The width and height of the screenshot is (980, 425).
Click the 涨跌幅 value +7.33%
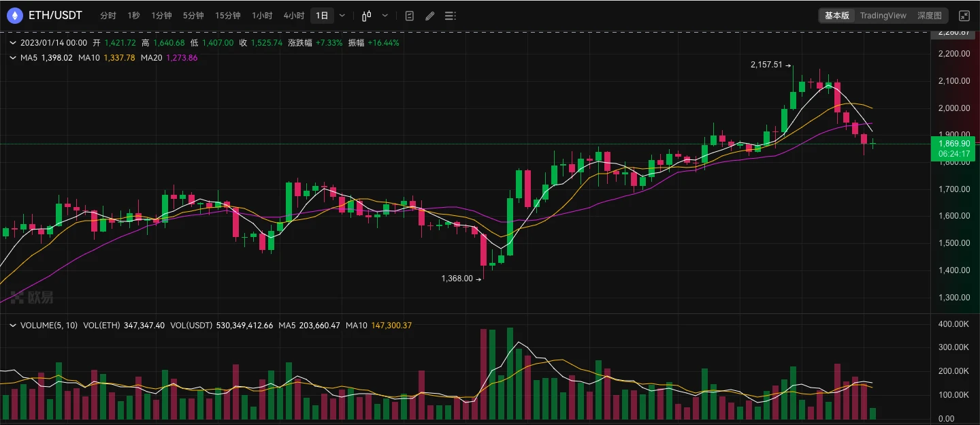[328, 42]
